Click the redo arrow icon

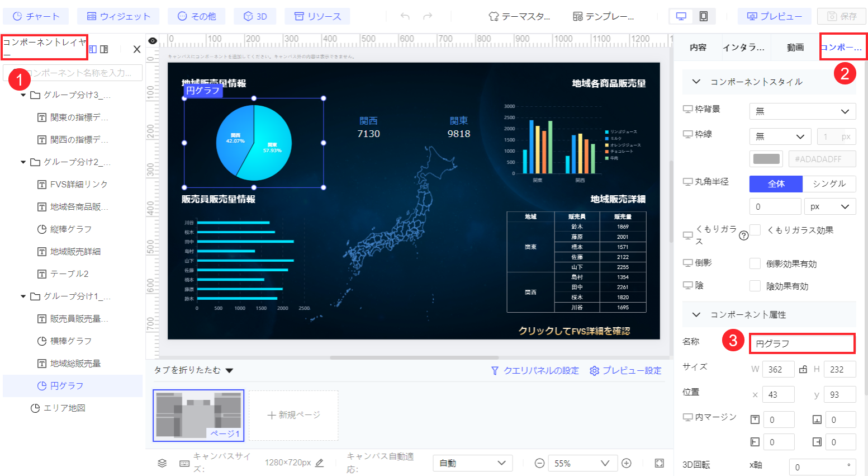coord(428,16)
